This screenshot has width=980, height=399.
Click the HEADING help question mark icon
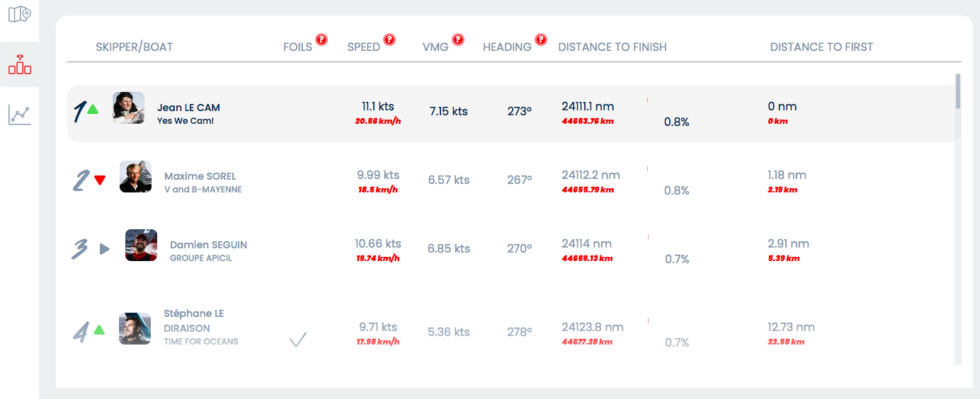(541, 40)
